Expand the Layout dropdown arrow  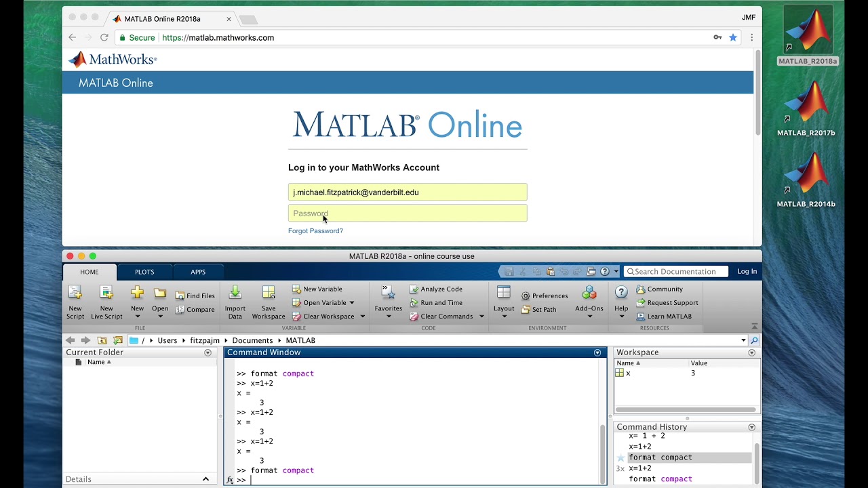click(x=504, y=317)
